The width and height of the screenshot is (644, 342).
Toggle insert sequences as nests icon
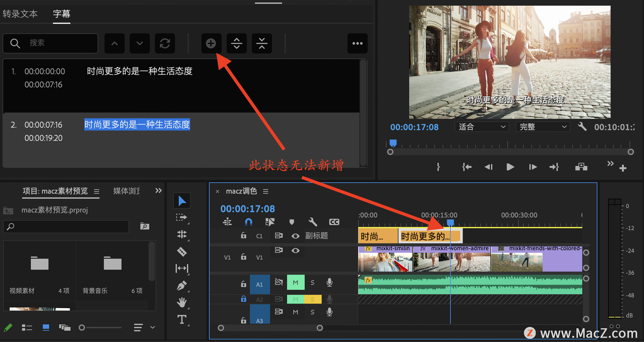click(x=227, y=222)
